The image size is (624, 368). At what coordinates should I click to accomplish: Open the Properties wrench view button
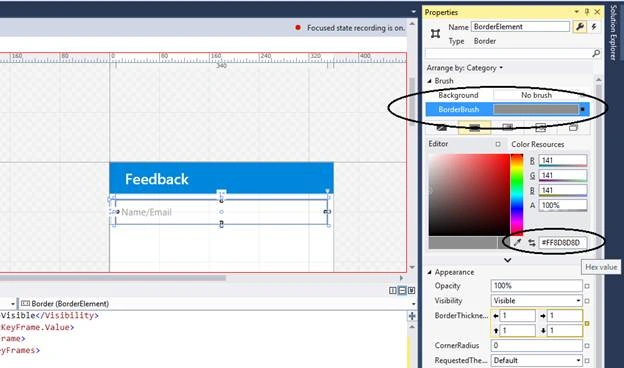579,27
